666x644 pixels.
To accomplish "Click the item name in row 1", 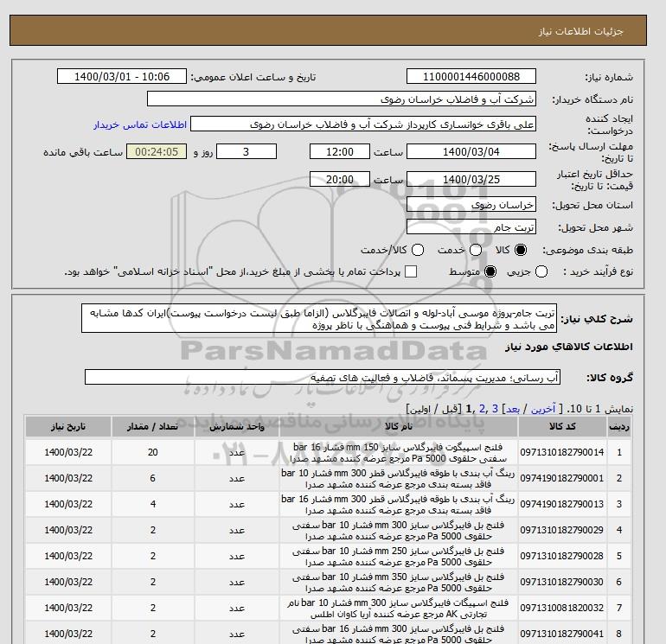I will [399, 453].
